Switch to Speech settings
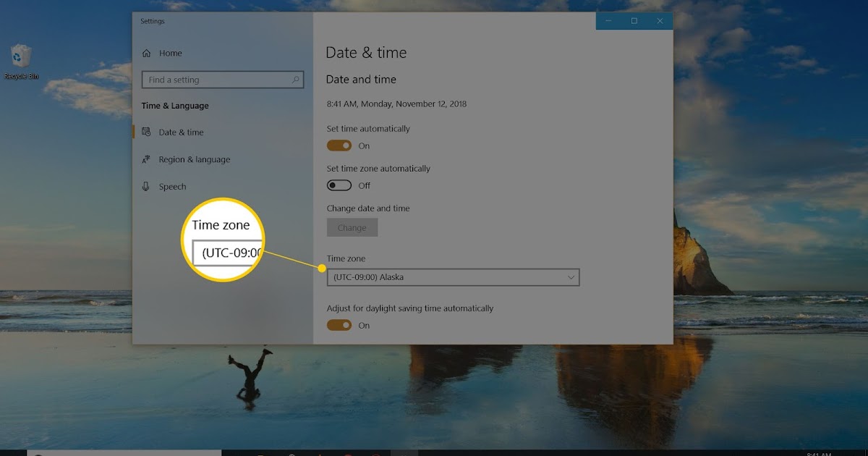The height and width of the screenshot is (456, 868). click(x=172, y=186)
